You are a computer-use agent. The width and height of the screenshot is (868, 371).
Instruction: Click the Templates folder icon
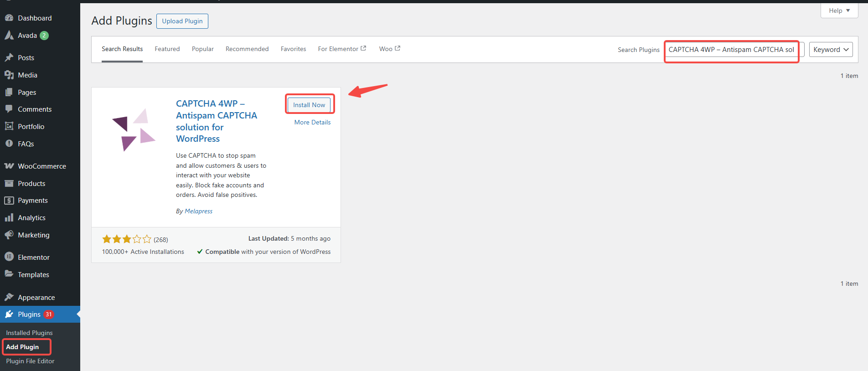pos(9,274)
